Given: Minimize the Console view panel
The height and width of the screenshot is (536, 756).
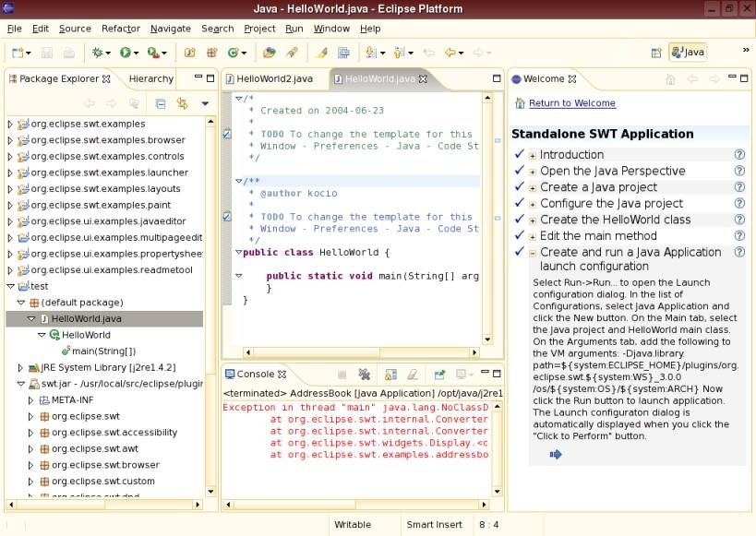Looking at the screenshot, I should pyautogui.click(x=485, y=373).
